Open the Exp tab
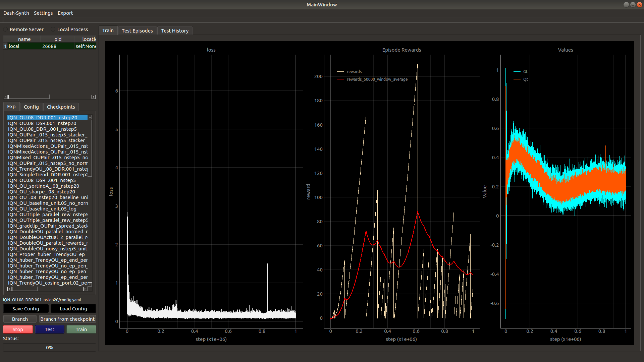This screenshot has width=644, height=362. point(11,107)
